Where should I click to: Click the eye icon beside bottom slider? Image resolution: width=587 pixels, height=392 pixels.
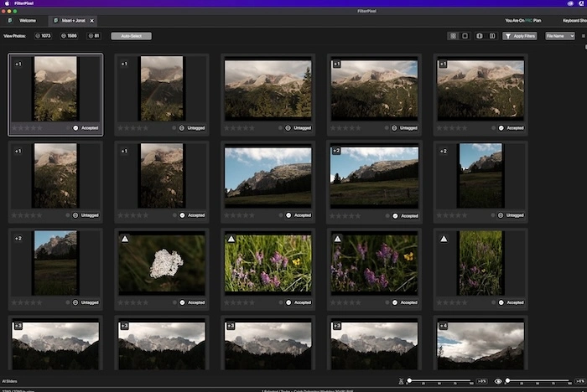[x=498, y=381]
